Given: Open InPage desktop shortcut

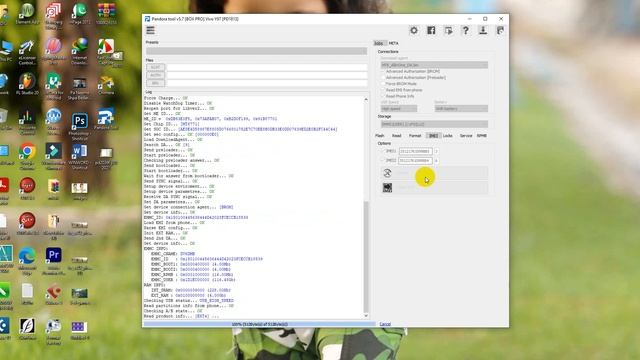Looking at the screenshot, I should (80, 13).
